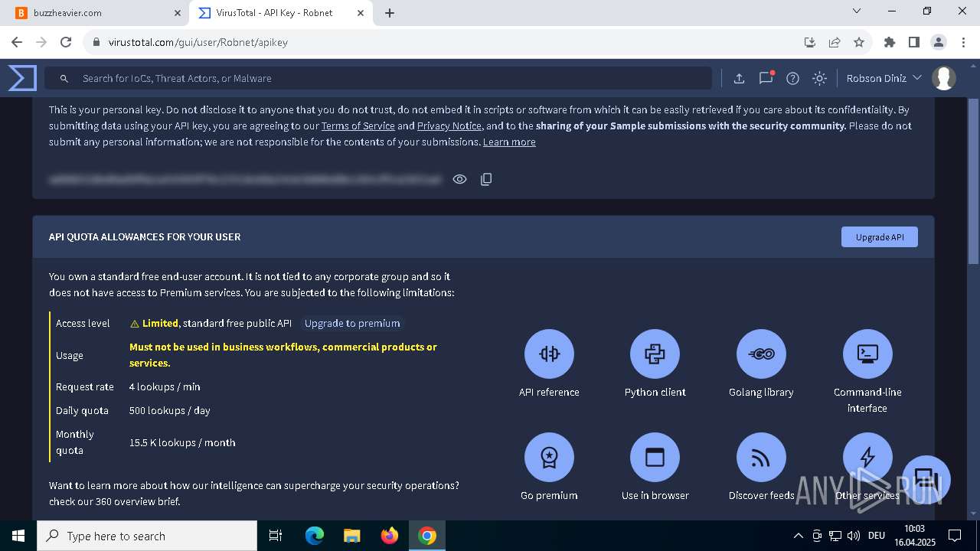Open the Python client icon
Image resolution: width=980 pixels, height=551 pixels.
655,354
